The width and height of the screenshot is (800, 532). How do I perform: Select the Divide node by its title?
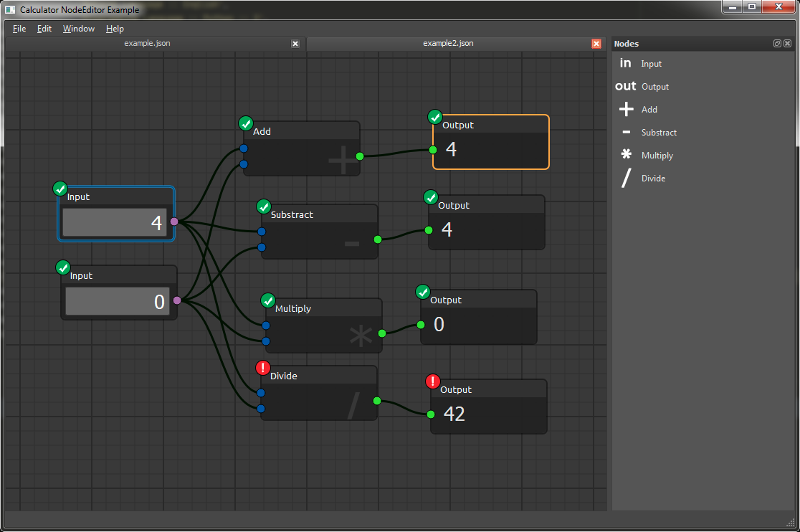tap(284, 376)
